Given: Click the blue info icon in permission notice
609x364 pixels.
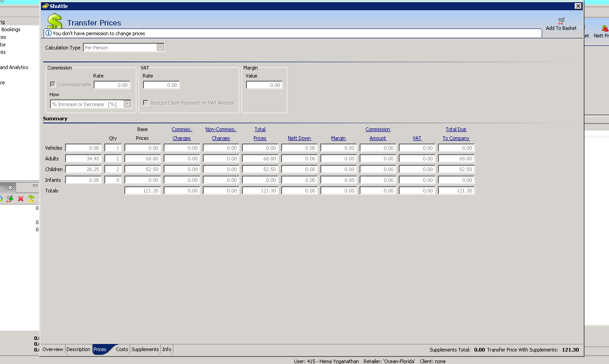Looking at the screenshot, I should (49, 33).
